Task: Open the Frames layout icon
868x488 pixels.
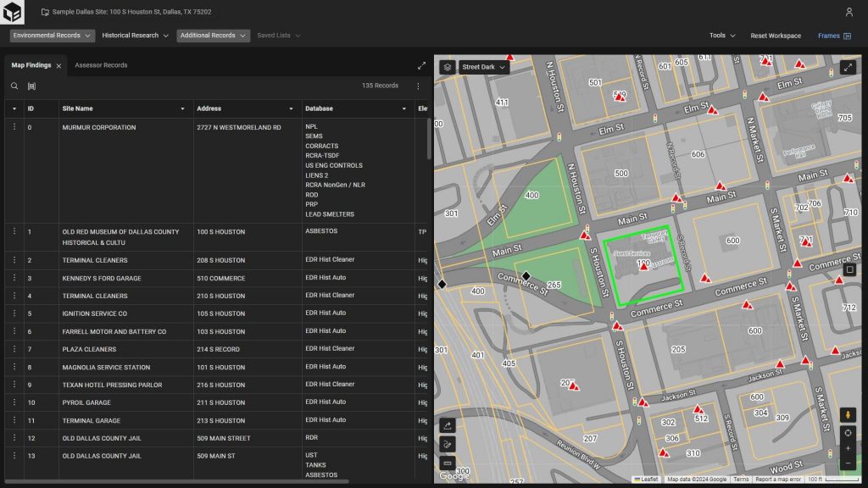Action: click(847, 36)
